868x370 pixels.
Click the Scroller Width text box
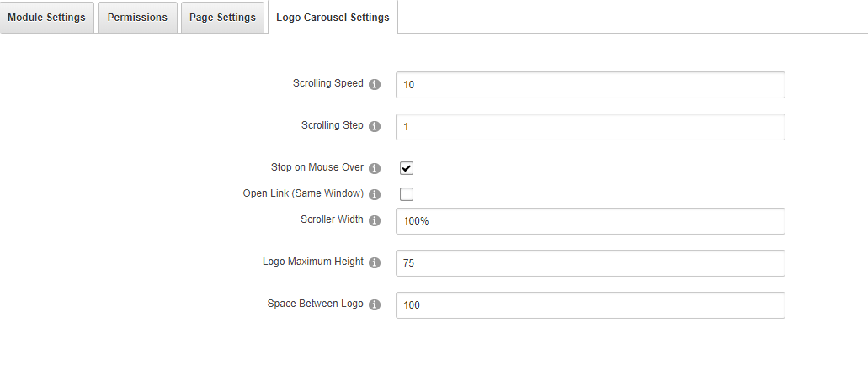[589, 221]
